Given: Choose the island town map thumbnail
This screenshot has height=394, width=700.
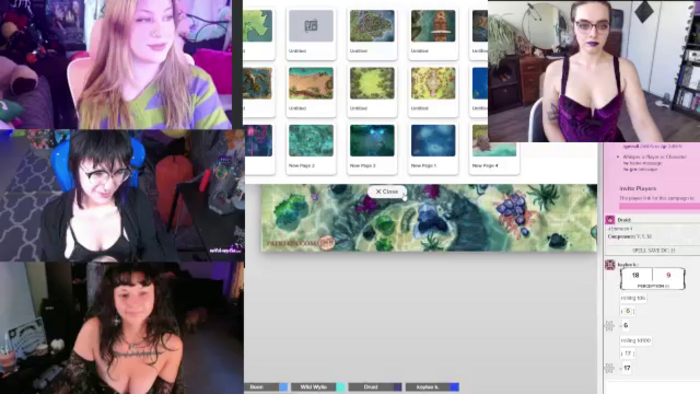Looking at the screenshot, I should click(x=372, y=26).
